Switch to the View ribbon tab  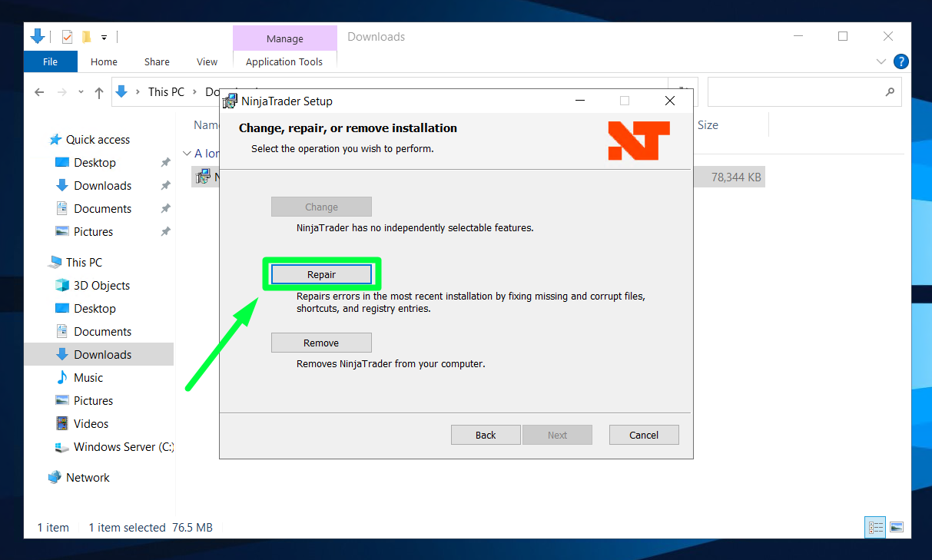[x=207, y=61]
